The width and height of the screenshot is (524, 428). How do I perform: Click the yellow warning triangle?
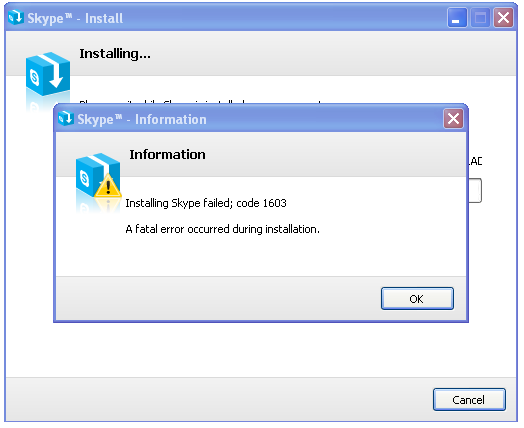pos(108,185)
